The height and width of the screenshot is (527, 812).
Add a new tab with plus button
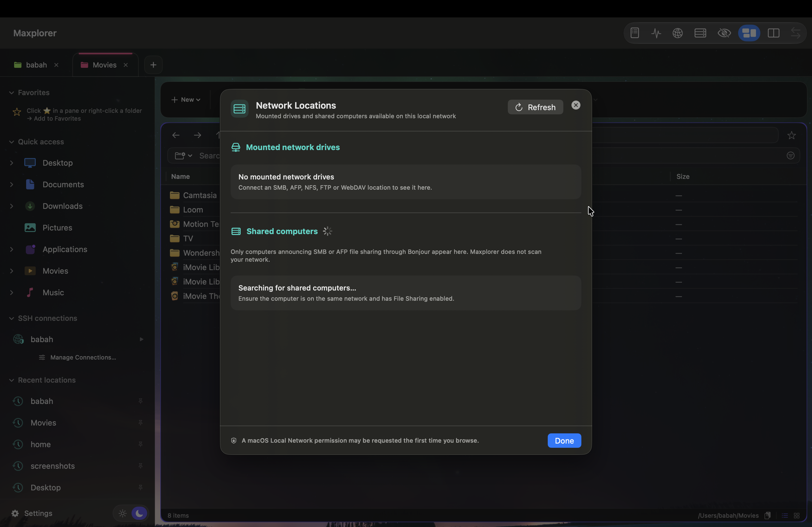pyautogui.click(x=153, y=65)
